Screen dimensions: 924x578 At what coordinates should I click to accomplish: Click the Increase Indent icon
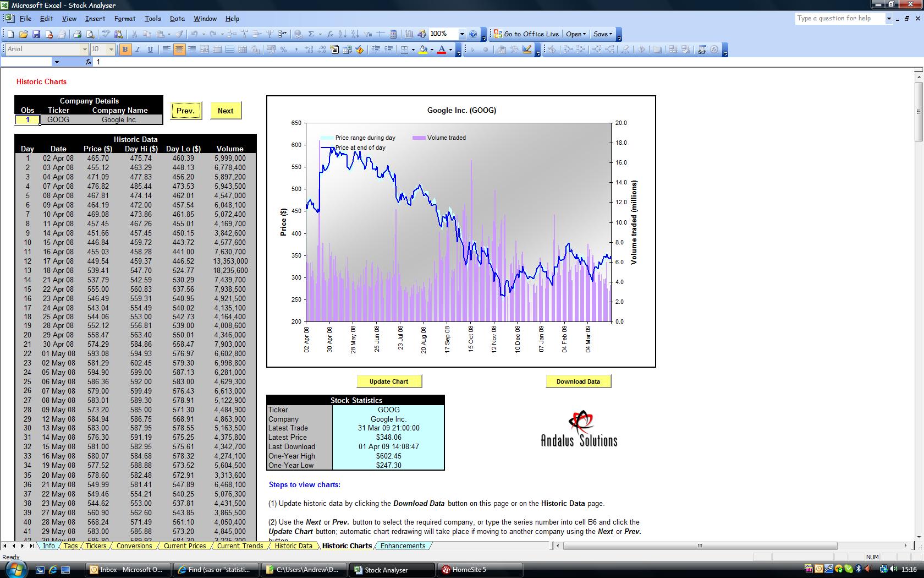[x=388, y=50]
